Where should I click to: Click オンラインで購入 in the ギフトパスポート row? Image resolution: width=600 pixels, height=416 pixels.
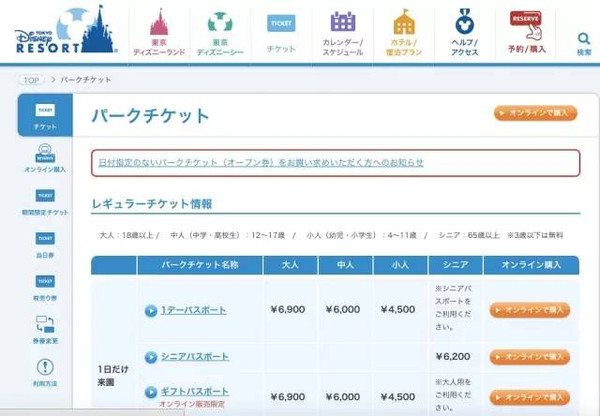pyautogui.click(x=530, y=397)
